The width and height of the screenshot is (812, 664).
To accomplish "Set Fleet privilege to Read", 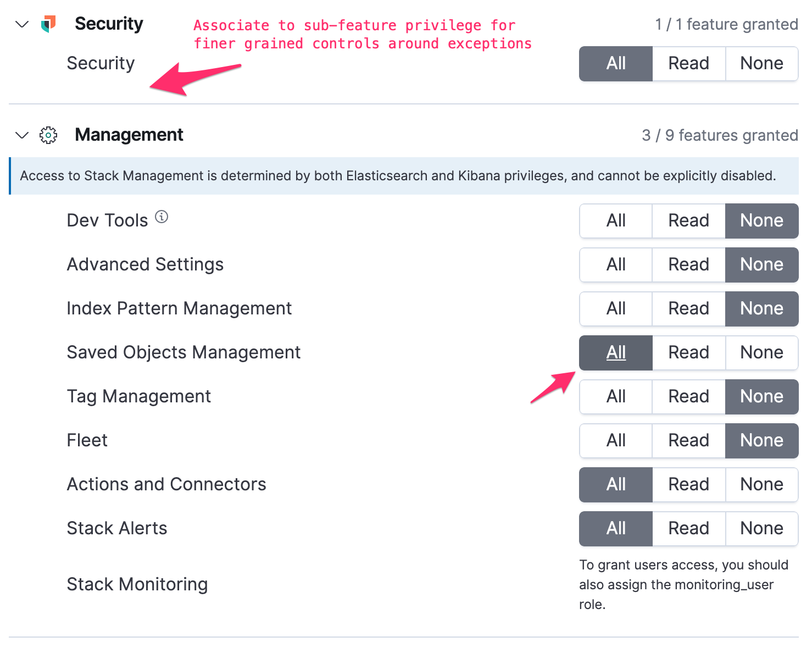I will [688, 440].
